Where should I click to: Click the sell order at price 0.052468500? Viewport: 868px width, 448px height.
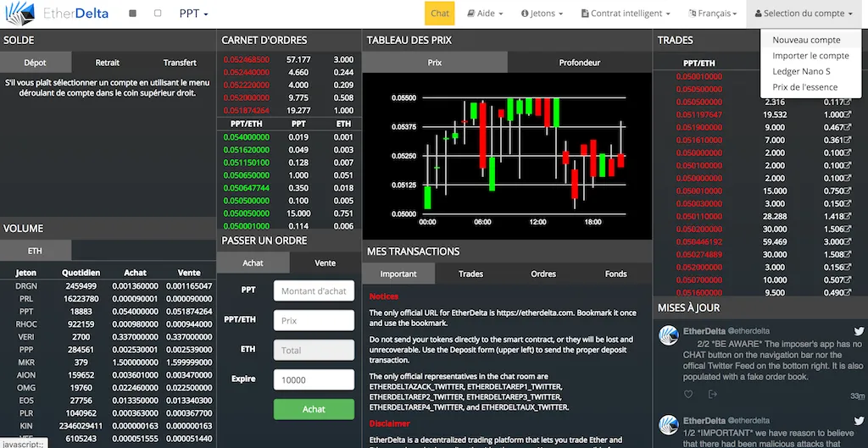[x=289, y=60]
